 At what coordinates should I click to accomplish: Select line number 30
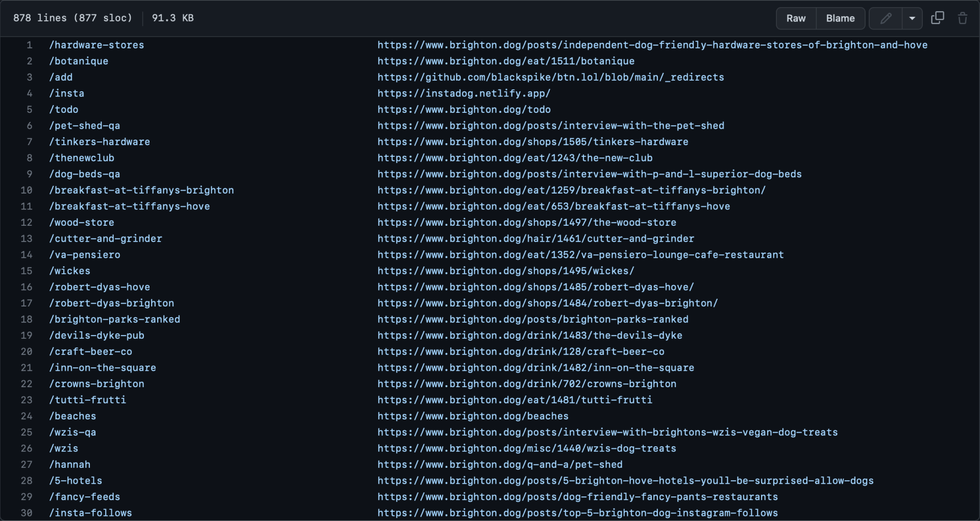26,513
